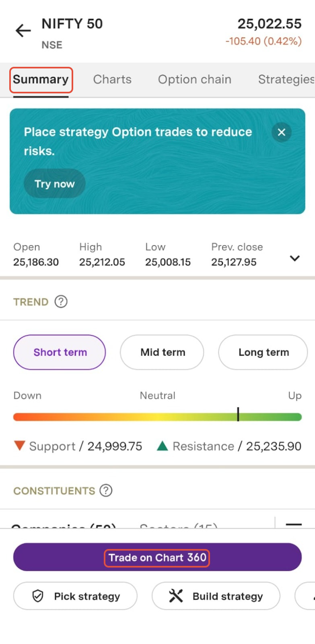
Task: Dismiss the strategy Option trades banner
Action: point(282,132)
